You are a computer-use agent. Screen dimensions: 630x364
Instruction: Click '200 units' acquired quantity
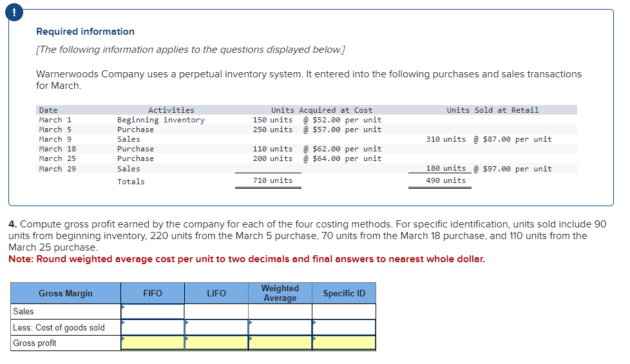[x=273, y=158]
